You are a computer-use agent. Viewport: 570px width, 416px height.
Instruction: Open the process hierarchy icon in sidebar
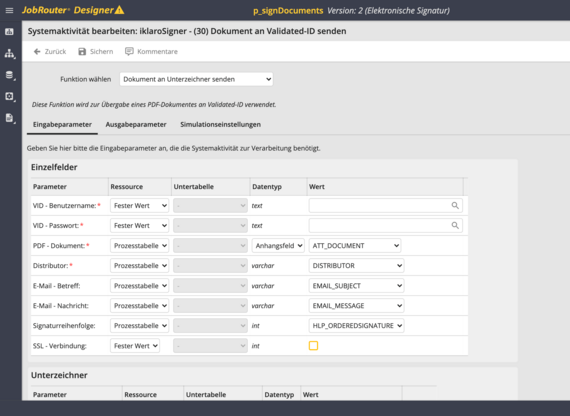[9, 53]
